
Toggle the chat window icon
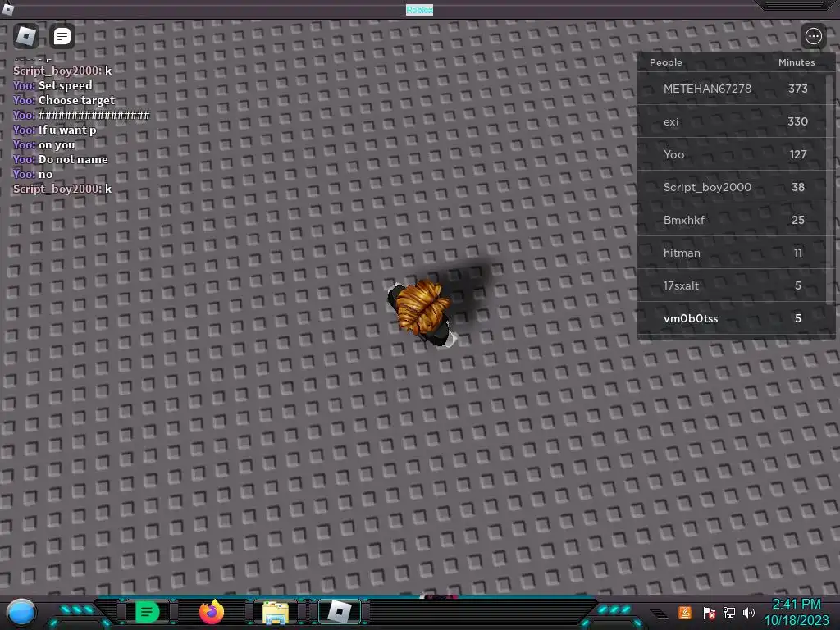[x=62, y=36]
